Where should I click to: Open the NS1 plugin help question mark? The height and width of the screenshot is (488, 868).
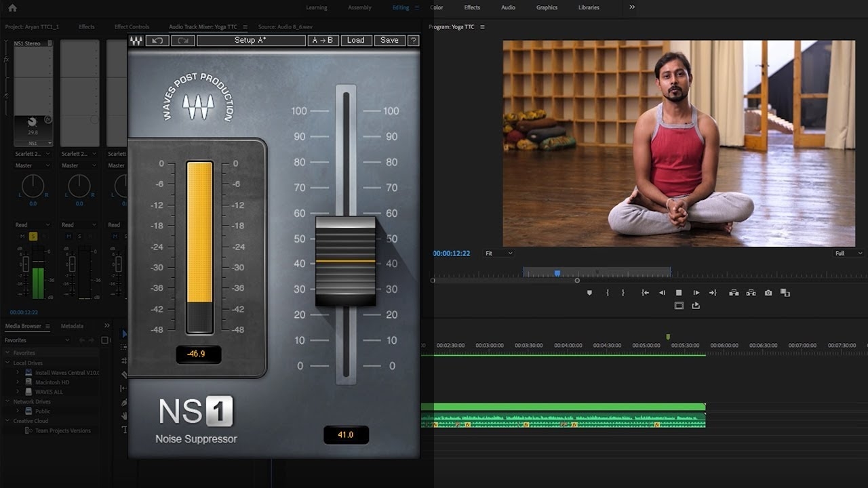(x=413, y=41)
